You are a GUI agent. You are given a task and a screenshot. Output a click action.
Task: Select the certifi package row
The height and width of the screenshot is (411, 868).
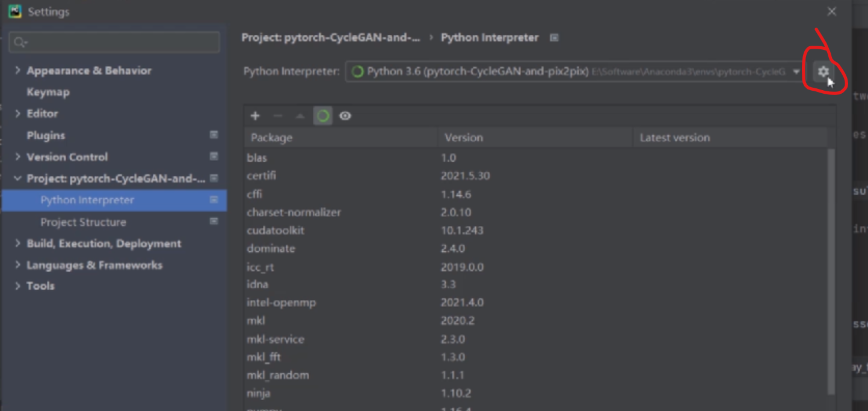535,175
